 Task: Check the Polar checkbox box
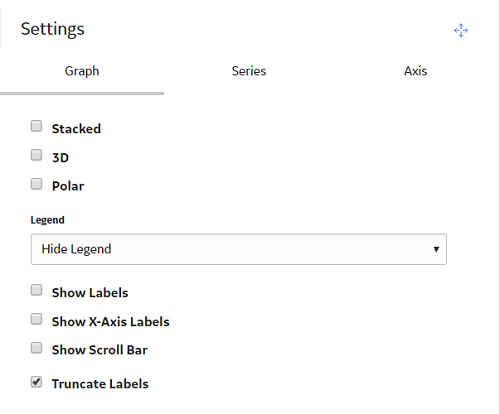[x=36, y=184]
